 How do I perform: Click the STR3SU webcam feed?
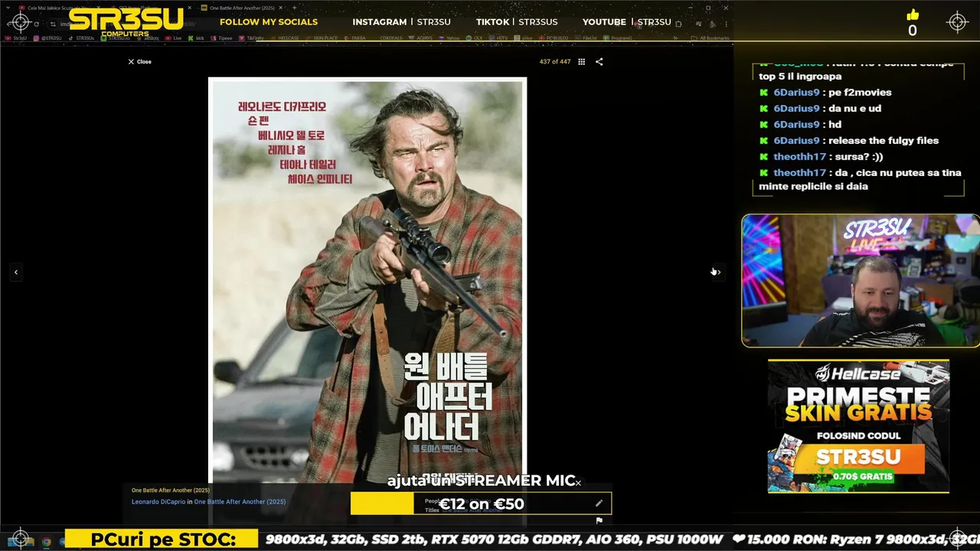pyautogui.click(x=861, y=280)
